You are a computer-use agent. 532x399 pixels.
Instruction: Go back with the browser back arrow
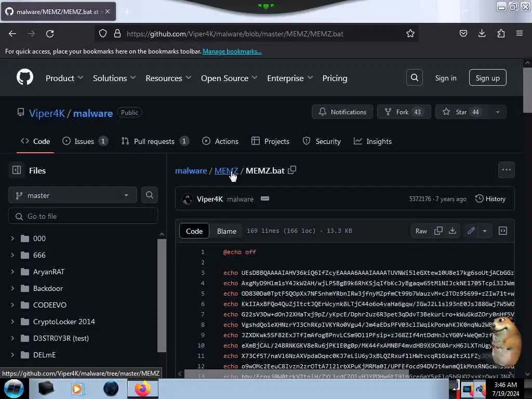coord(12,34)
